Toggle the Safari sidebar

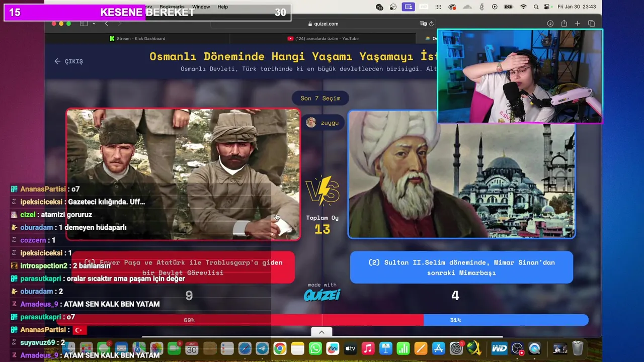point(84,24)
